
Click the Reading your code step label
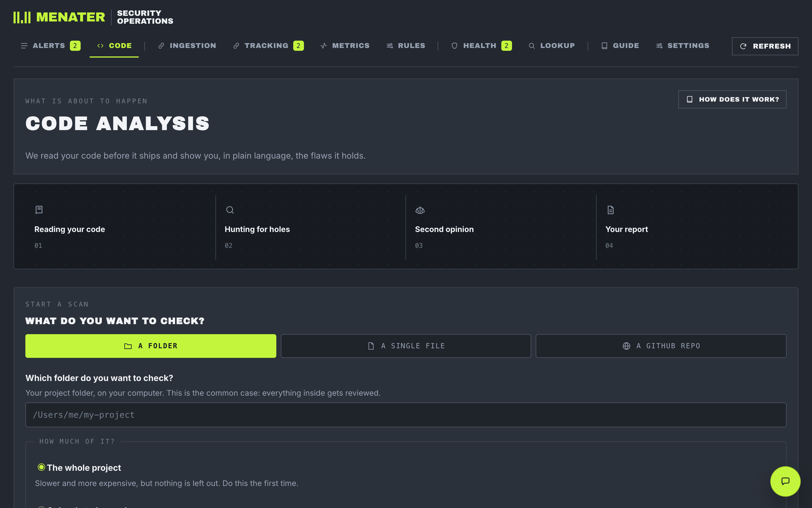pos(70,229)
